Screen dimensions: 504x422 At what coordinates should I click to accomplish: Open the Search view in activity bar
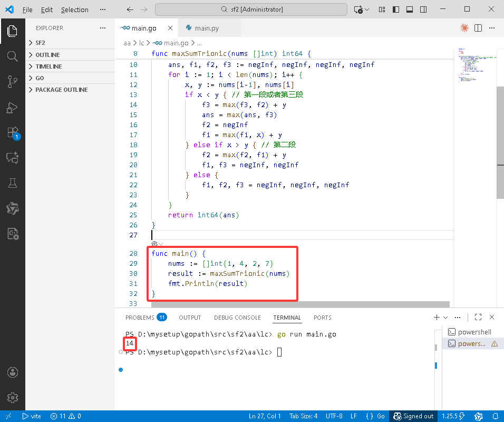pos(12,56)
